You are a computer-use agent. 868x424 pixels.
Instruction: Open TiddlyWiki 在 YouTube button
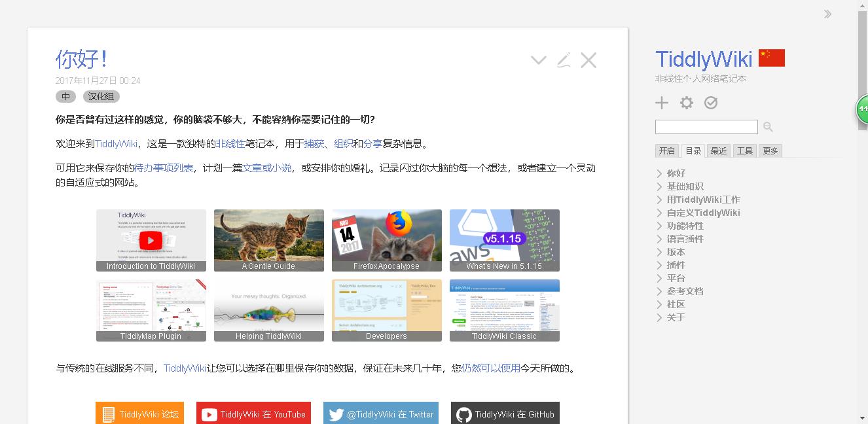click(253, 413)
